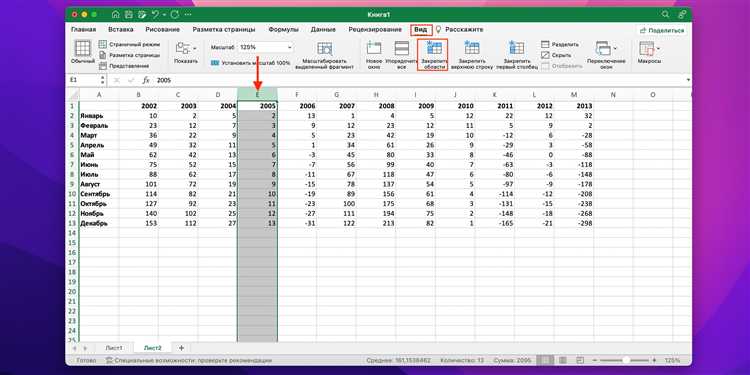Viewport: 750px width, 375px height.
Task: Open Новое окно from the ribbon
Action: (374, 48)
